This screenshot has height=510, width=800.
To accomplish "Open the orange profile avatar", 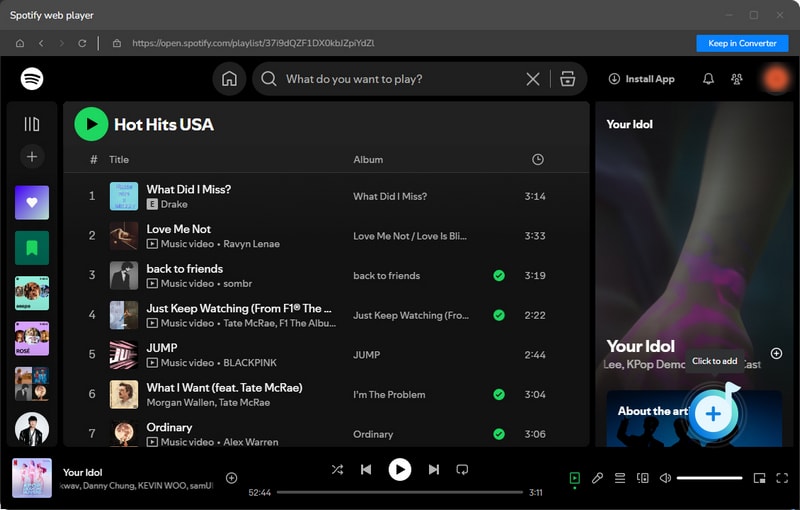I will click(776, 79).
